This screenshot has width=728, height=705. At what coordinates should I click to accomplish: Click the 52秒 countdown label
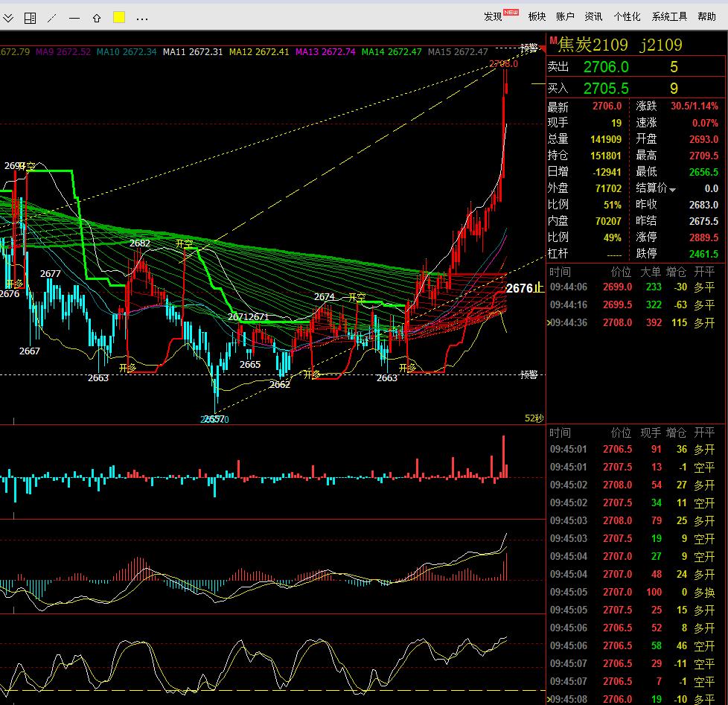[x=534, y=418]
